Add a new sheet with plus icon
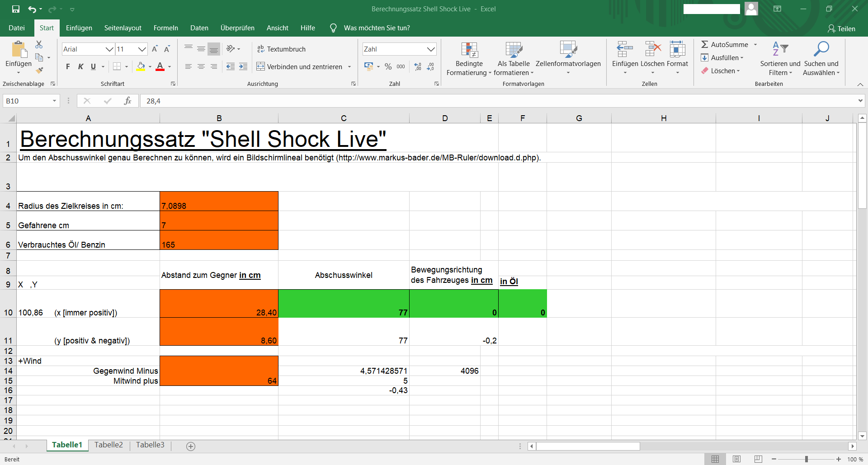 (x=191, y=446)
